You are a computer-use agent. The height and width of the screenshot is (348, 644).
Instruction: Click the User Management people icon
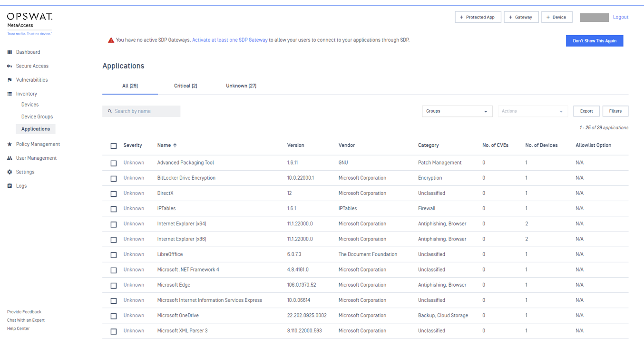(x=10, y=158)
